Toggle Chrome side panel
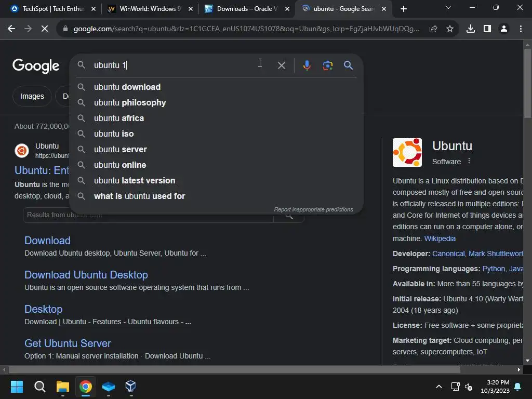The image size is (532, 399). point(487,29)
